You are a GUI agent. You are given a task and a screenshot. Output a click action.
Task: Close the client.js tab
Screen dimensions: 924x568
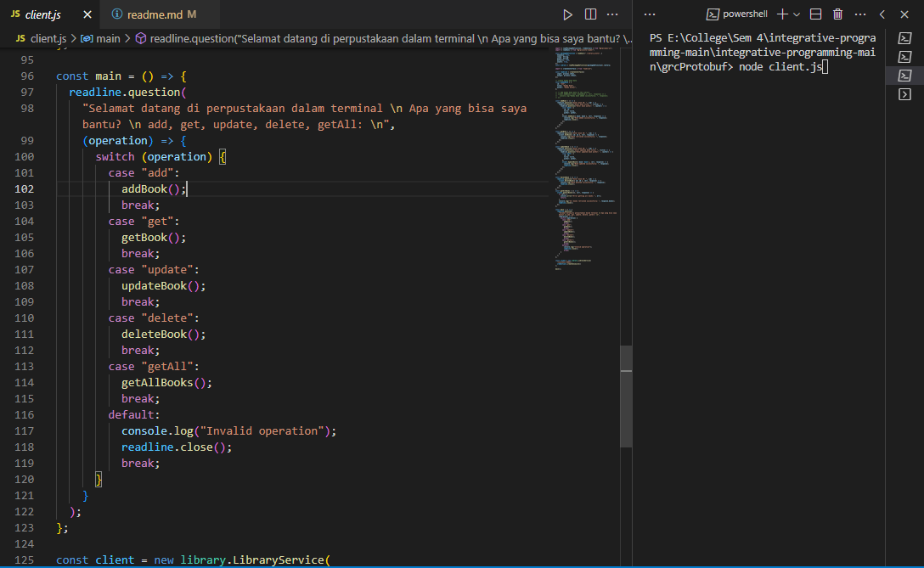pyautogui.click(x=87, y=14)
